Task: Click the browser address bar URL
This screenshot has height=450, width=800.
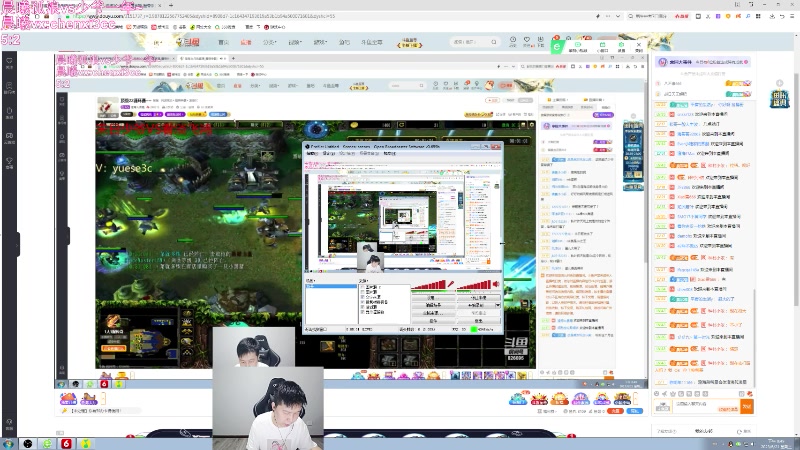Action: point(204,16)
